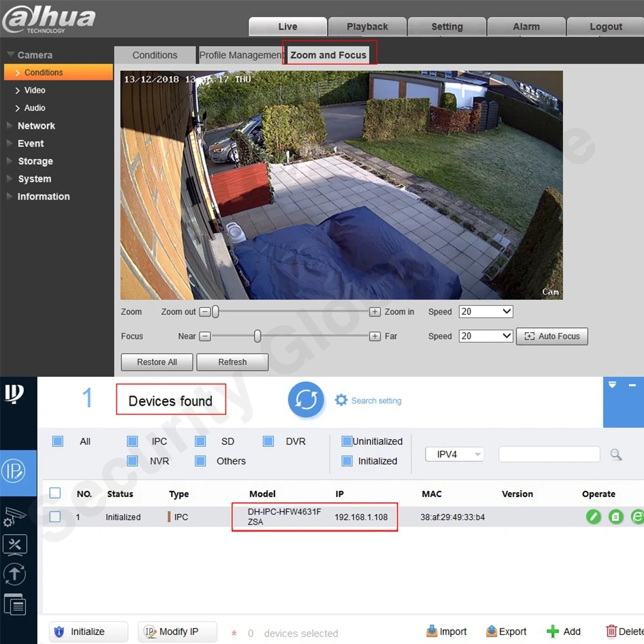Toggle the IPC filter checkbox
The width and height of the screenshot is (644, 644).
pyautogui.click(x=133, y=441)
